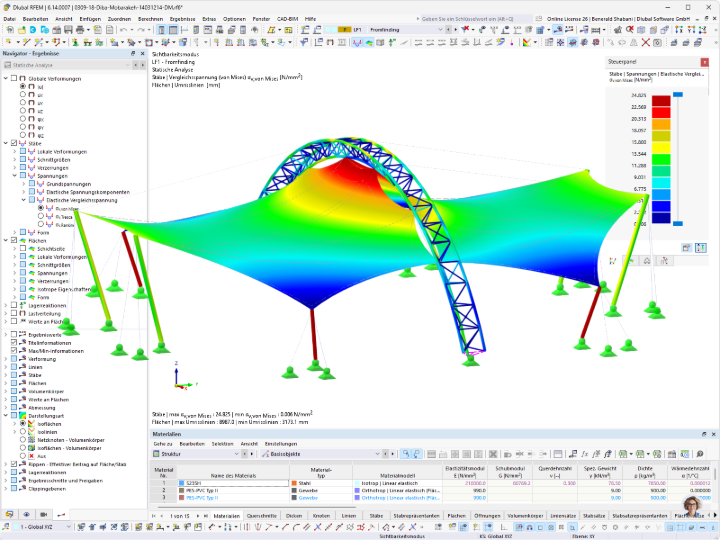
Task: Toggle the Flächen results checkbox
Action: point(14,240)
